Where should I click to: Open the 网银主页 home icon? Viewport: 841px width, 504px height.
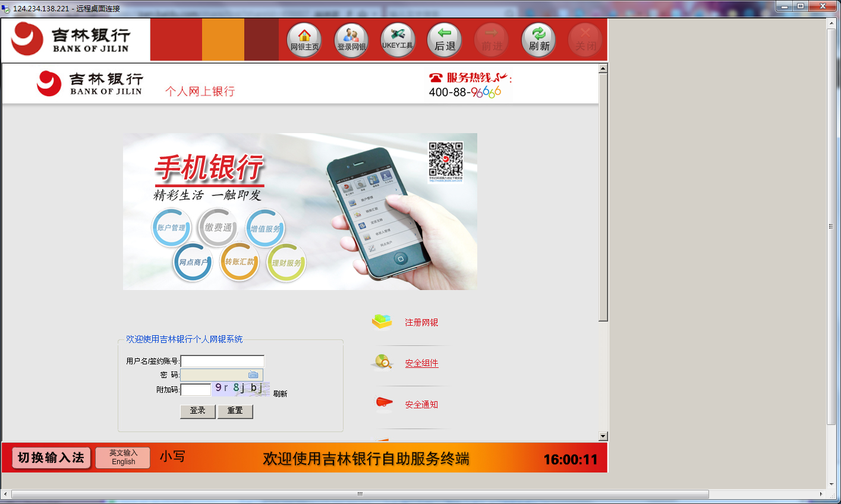click(304, 40)
